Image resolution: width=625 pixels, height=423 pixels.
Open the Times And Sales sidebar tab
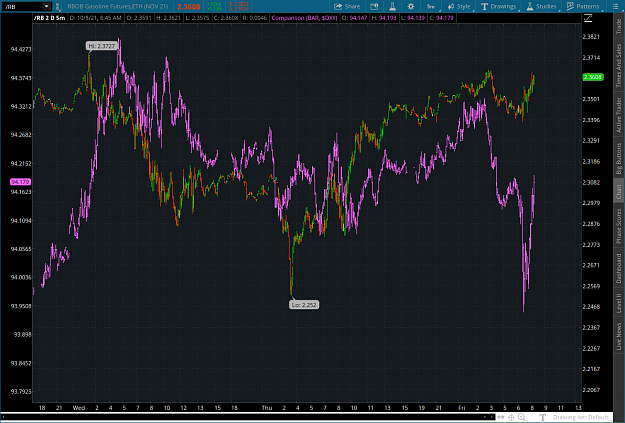619,65
